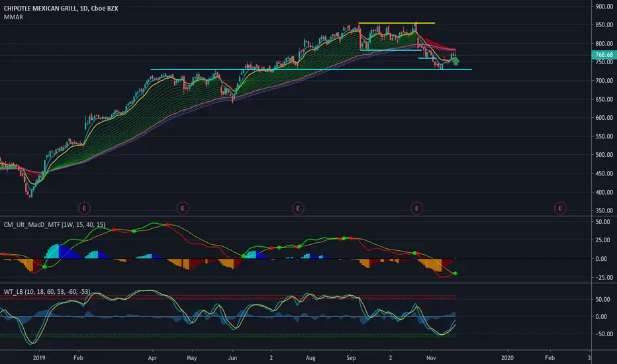Click the earnings E marker after Feb 2020

tap(560, 208)
